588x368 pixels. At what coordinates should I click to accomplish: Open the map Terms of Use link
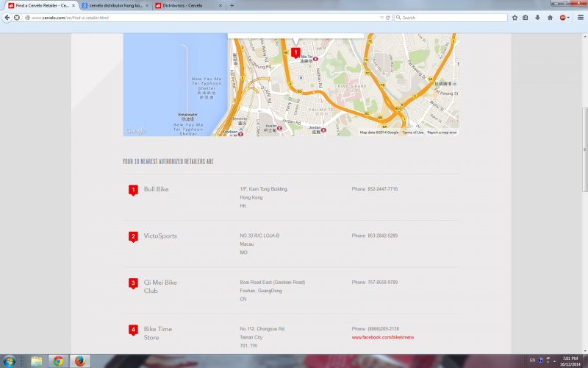click(x=412, y=132)
